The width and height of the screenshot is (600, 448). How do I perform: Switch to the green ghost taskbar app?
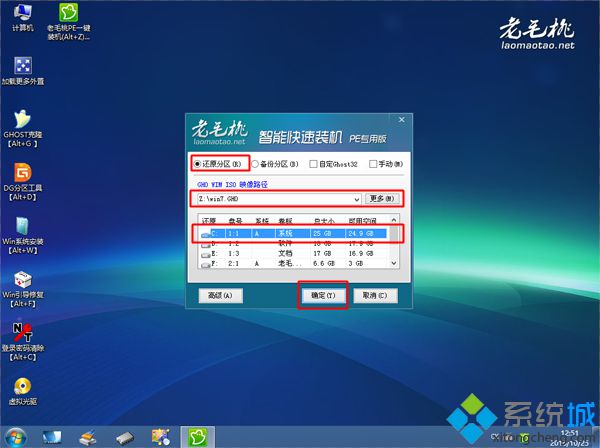point(197,437)
